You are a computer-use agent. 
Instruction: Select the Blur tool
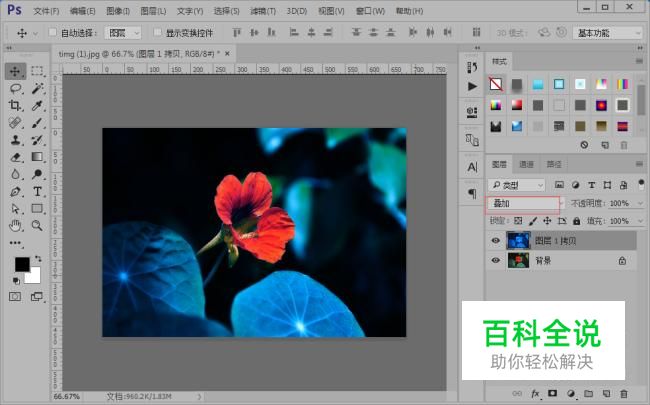pos(15,174)
